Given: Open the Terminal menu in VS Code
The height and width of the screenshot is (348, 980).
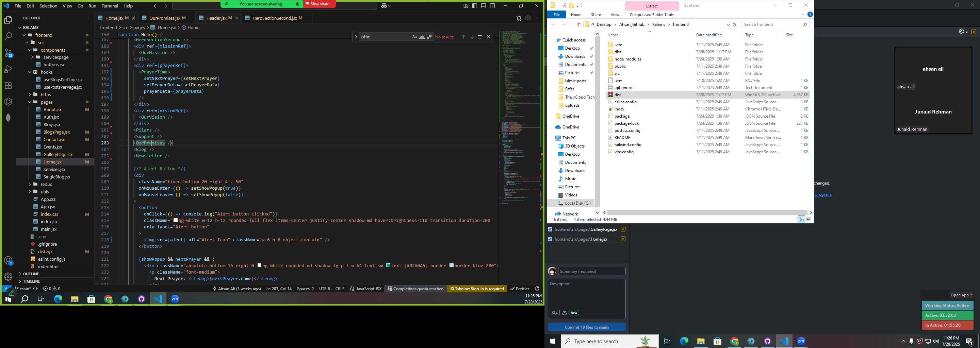Looking at the screenshot, I should click(110, 6).
